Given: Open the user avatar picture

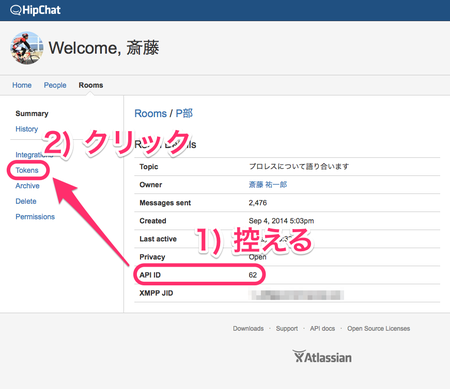Looking at the screenshot, I should (x=27, y=48).
